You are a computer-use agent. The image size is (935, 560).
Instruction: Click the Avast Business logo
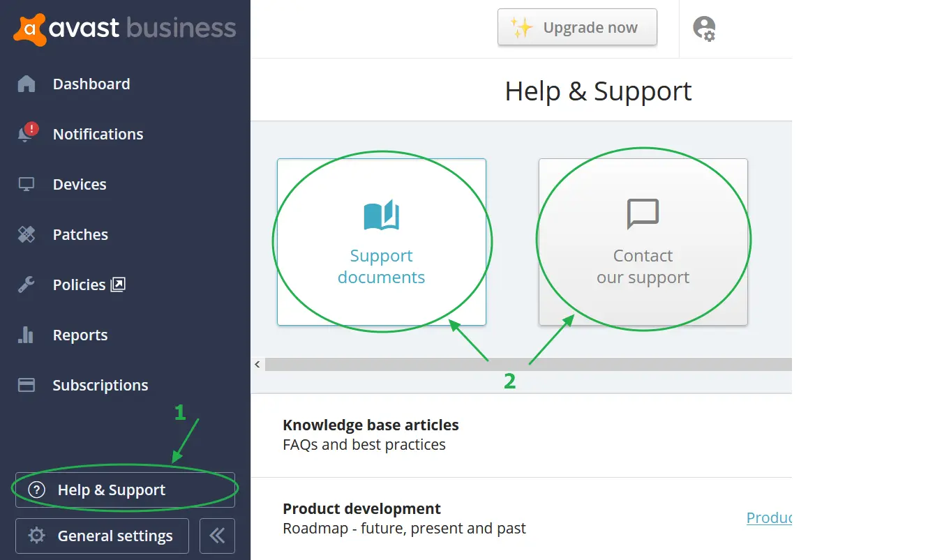[124, 29]
